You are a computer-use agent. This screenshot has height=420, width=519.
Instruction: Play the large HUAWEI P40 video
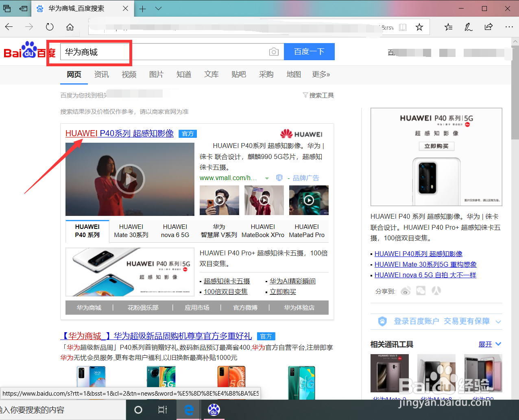pyautogui.click(x=130, y=179)
